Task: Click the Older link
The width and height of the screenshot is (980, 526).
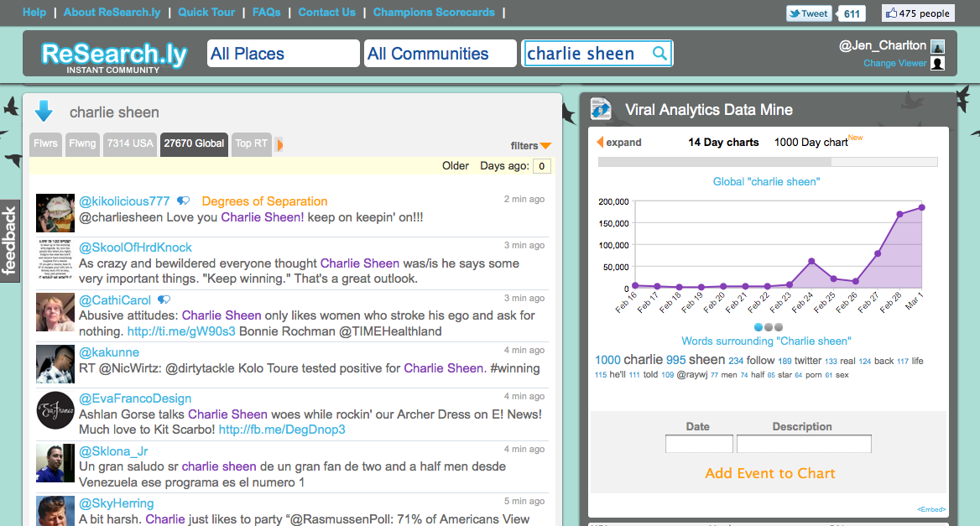Action: click(455, 165)
